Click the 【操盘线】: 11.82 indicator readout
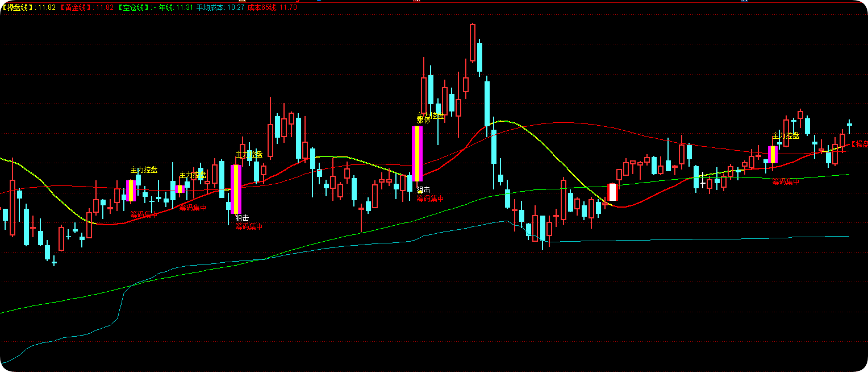Screen dimensions: 868x372 [x=28, y=7]
